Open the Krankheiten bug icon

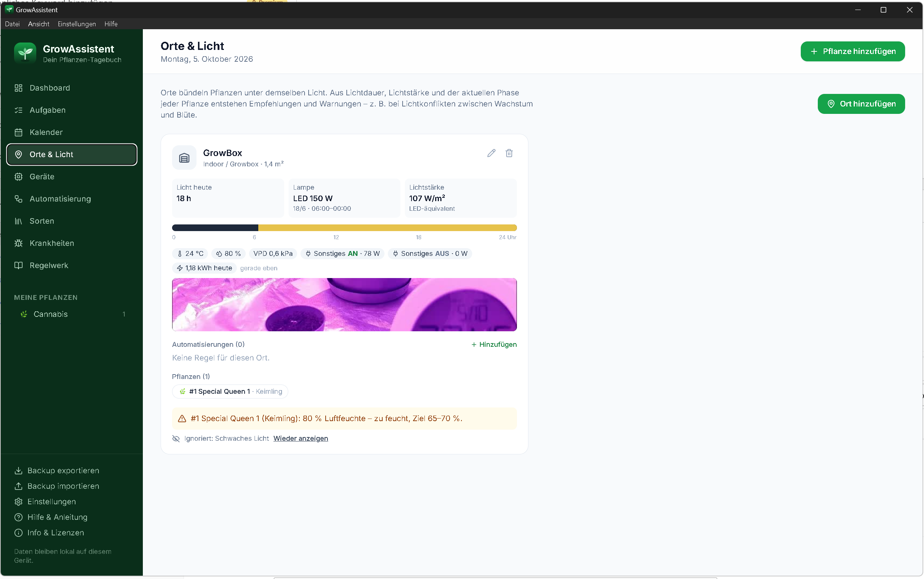[19, 244]
